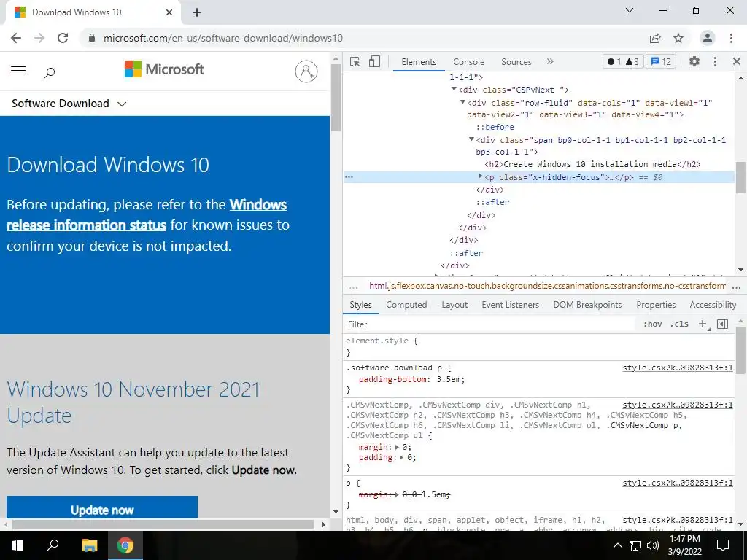
Task: Open the Event Listeners tab
Action: 510,305
